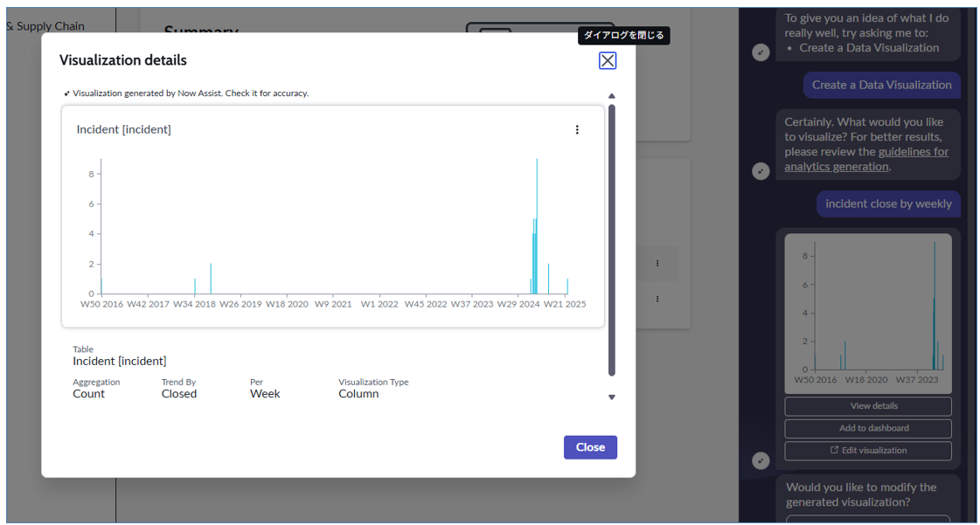Click the Visualization details heading

coord(123,60)
